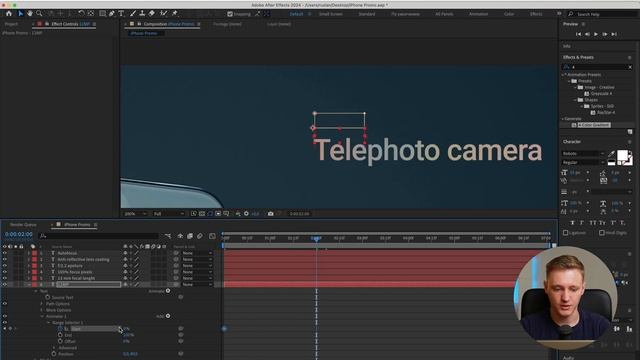This screenshot has width=640, height=360.
Task: Switch to the Project tab
Action: tap(11, 24)
